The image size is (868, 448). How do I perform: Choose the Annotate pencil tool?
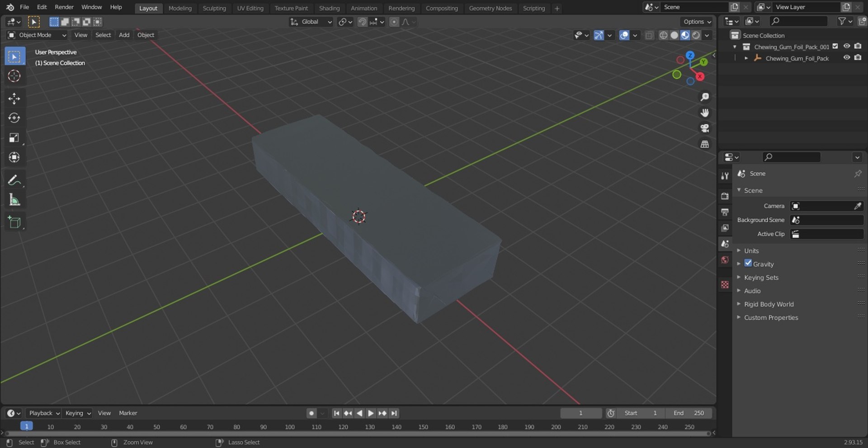click(x=14, y=180)
